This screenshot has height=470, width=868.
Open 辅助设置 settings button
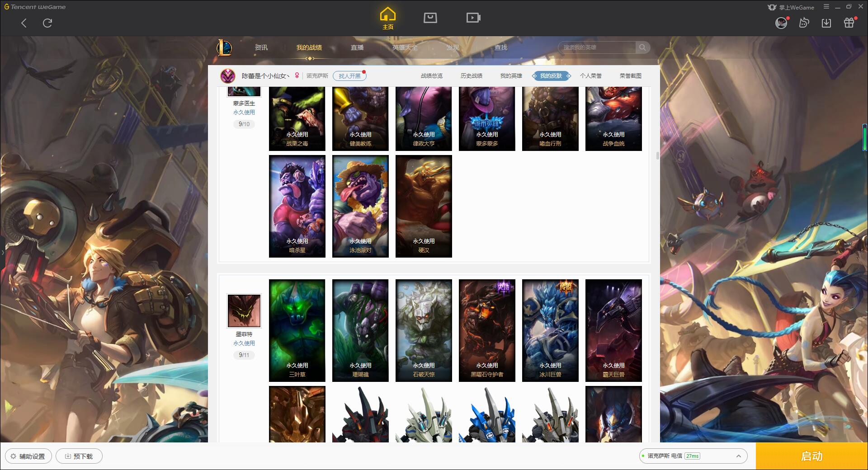28,456
